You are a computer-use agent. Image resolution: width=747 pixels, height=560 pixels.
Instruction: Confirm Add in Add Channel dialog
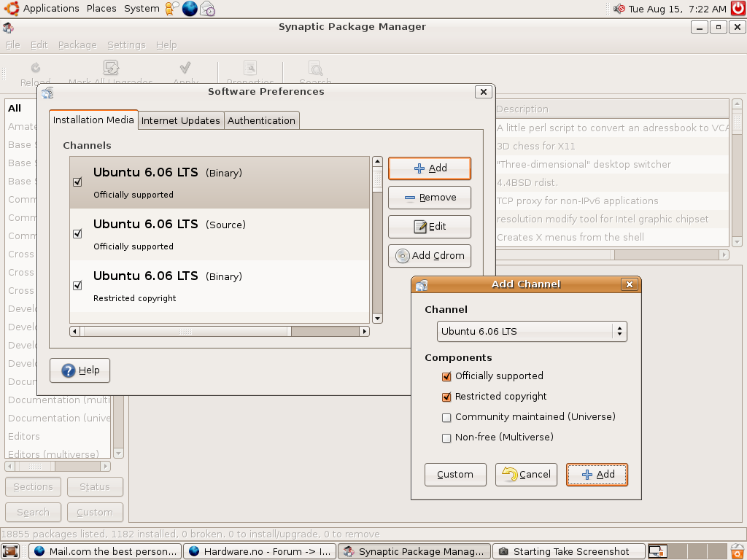(597, 475)
